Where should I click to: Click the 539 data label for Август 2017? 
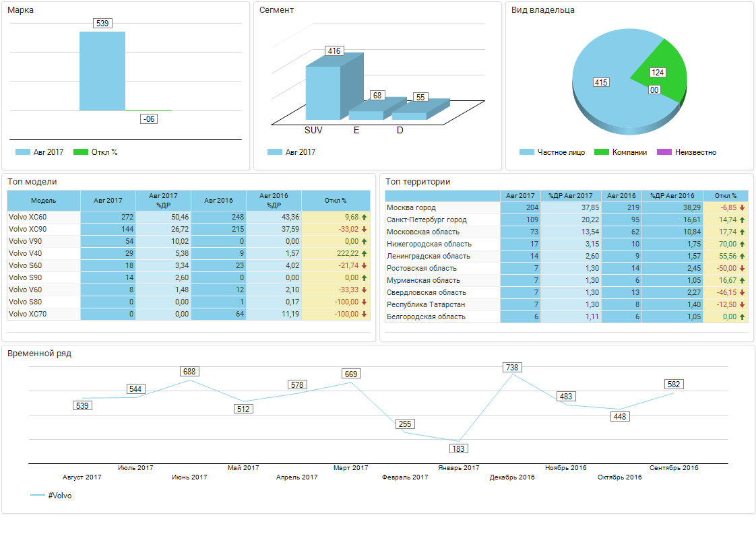coord(82,406)
